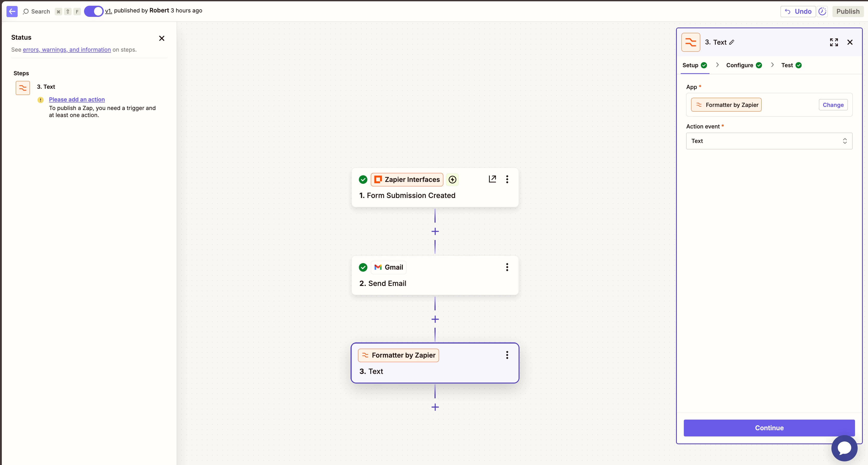Expand step editor panel to fullscreen
Viewport: 868px width, 465px height.
pyautogui.click(x=834, y=42)
